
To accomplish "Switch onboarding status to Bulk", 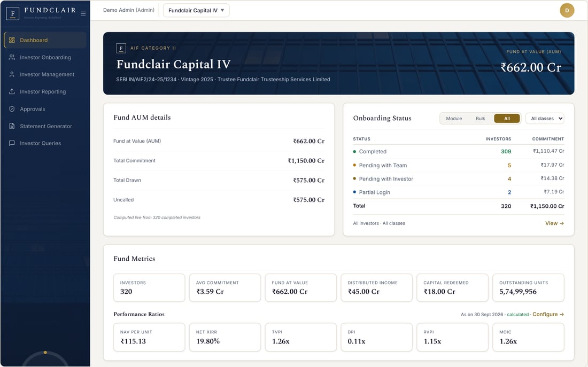I will coord(481,119).
